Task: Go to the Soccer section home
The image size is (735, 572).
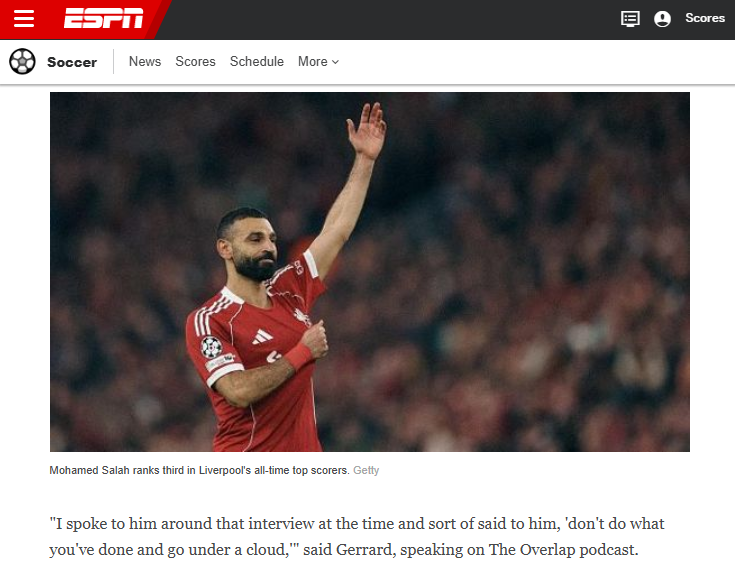Action: pos(72,62)
